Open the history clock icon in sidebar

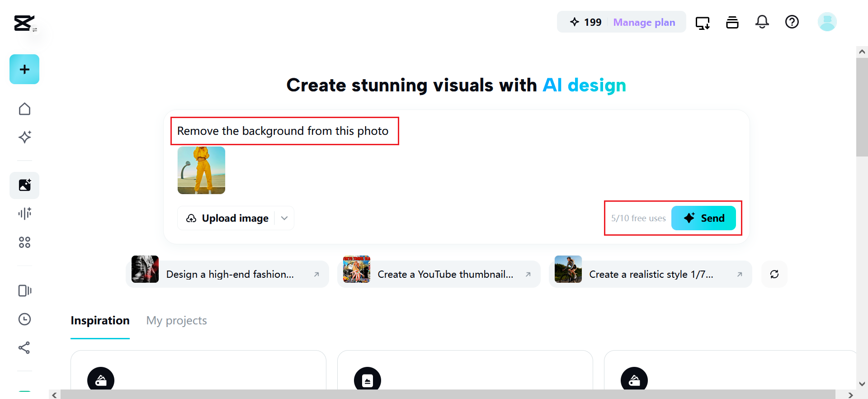(24, 319)
